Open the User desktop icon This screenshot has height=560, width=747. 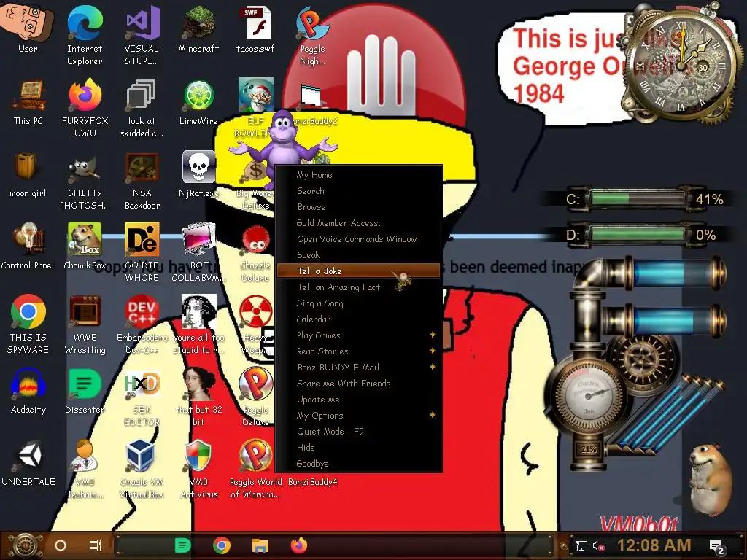pos(28,28)
